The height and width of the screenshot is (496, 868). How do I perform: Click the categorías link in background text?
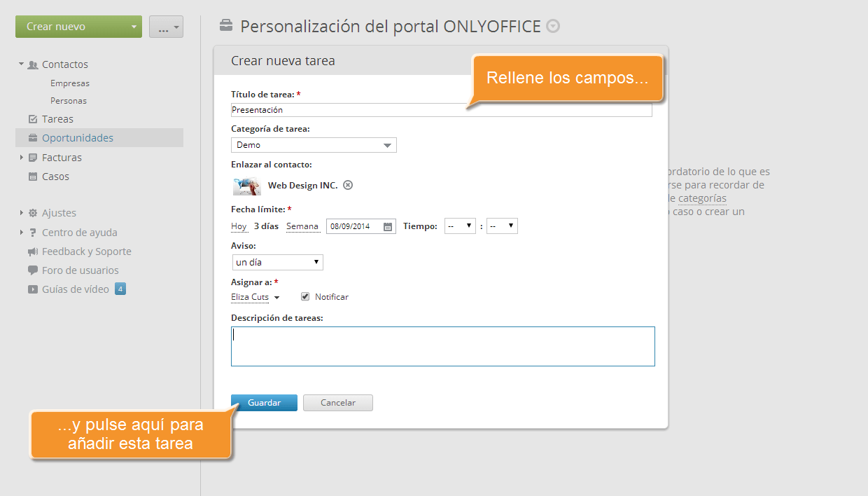(702, 198)
